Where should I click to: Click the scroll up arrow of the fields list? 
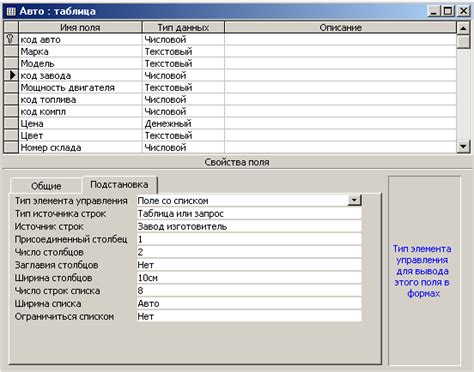463,28
